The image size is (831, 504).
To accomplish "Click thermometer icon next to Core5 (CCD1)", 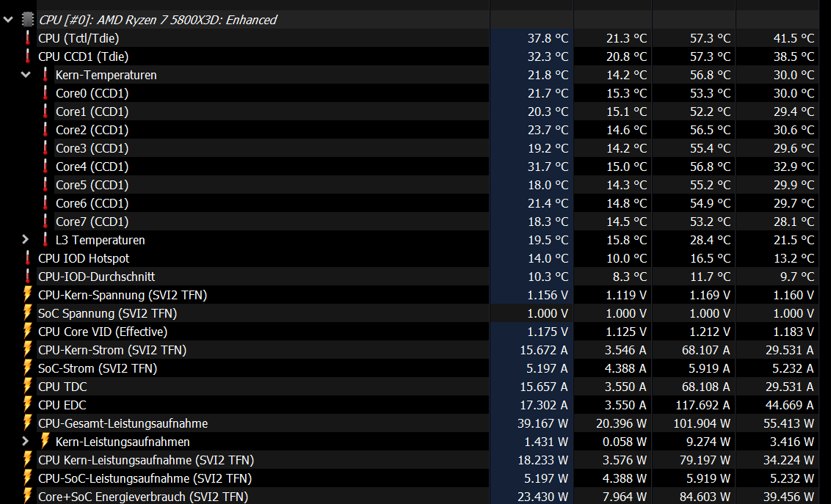I will click(45, 185).
